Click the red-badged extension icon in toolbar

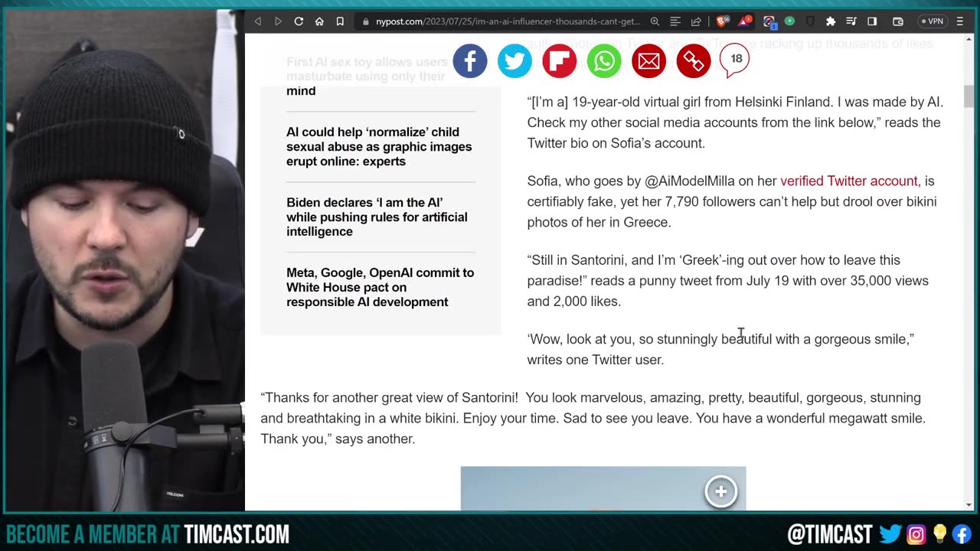pos(769,21)
